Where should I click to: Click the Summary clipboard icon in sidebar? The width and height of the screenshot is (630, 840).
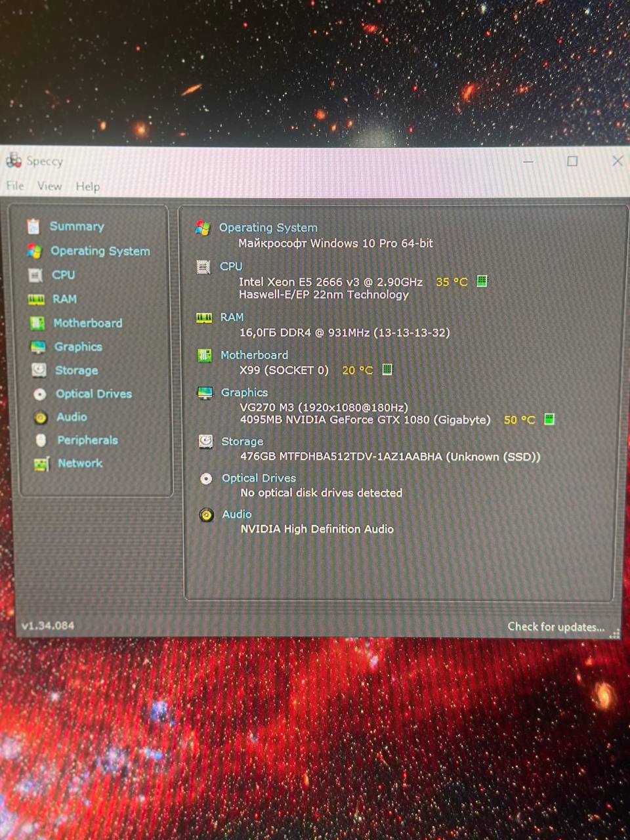pos(33,226)
